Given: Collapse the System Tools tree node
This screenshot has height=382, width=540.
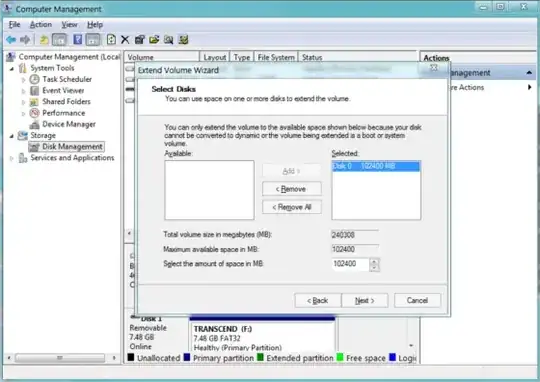Looking at the screenshot, I should (x=11, y=69).
